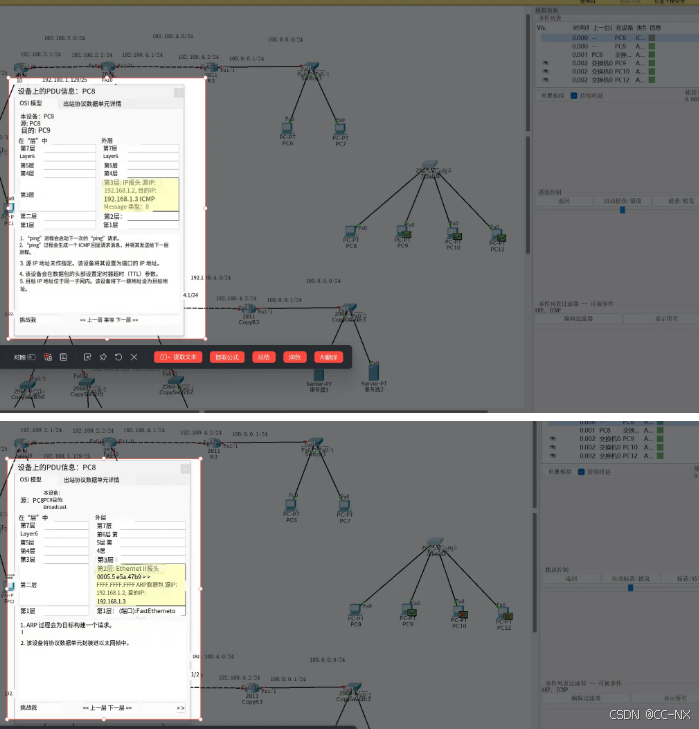Viewport: 699px width, 729px height.
Task: Click 提取公式 button in capture toolbar
Action: (227, 357)
